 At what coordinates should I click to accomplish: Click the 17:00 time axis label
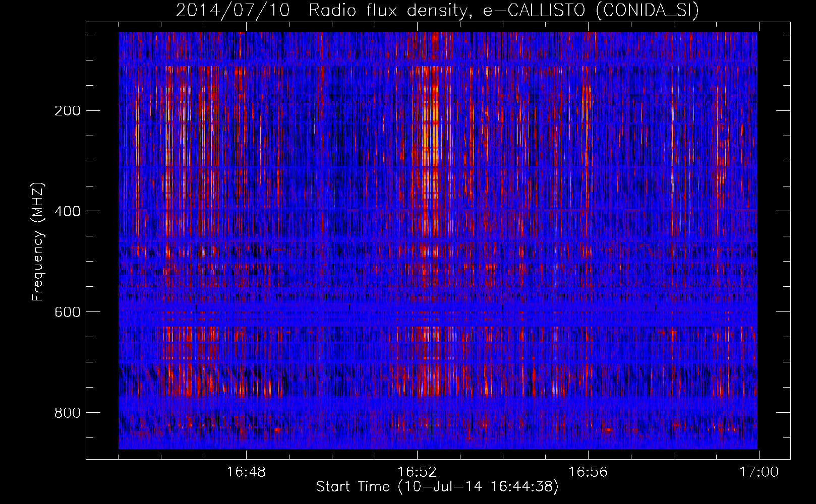759,472
